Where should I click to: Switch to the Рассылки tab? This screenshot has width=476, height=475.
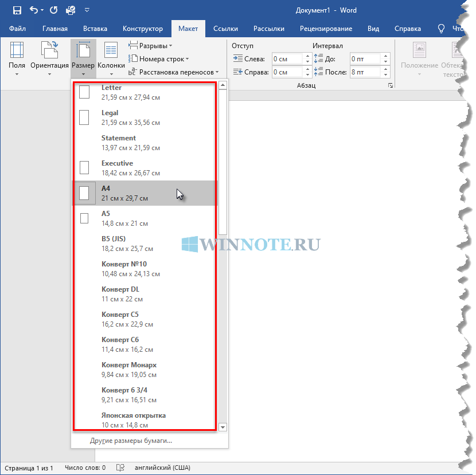[268, 29]
